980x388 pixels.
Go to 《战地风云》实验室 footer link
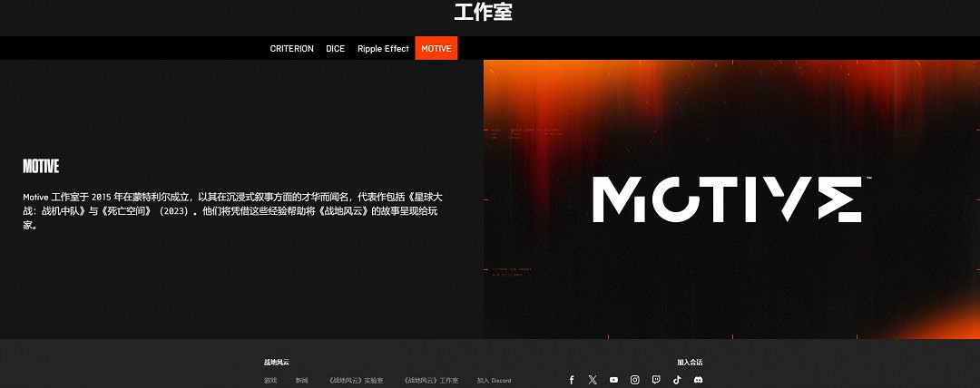(x=356, y=381)
